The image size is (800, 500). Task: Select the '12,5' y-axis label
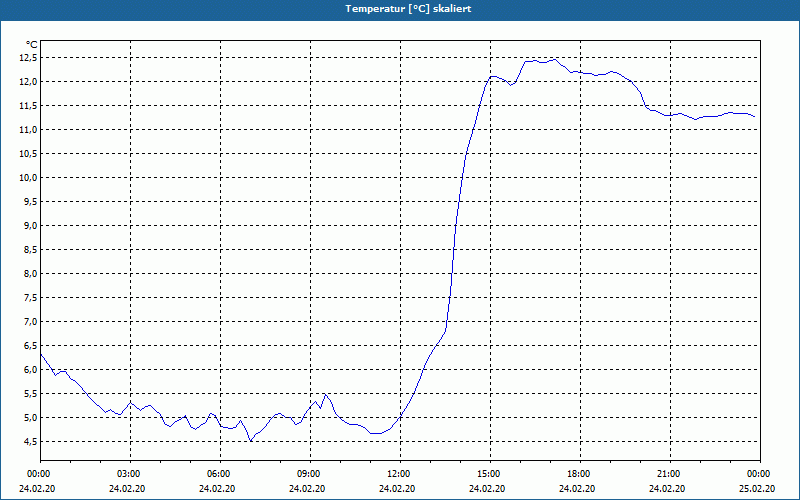(x=28, y=58)
